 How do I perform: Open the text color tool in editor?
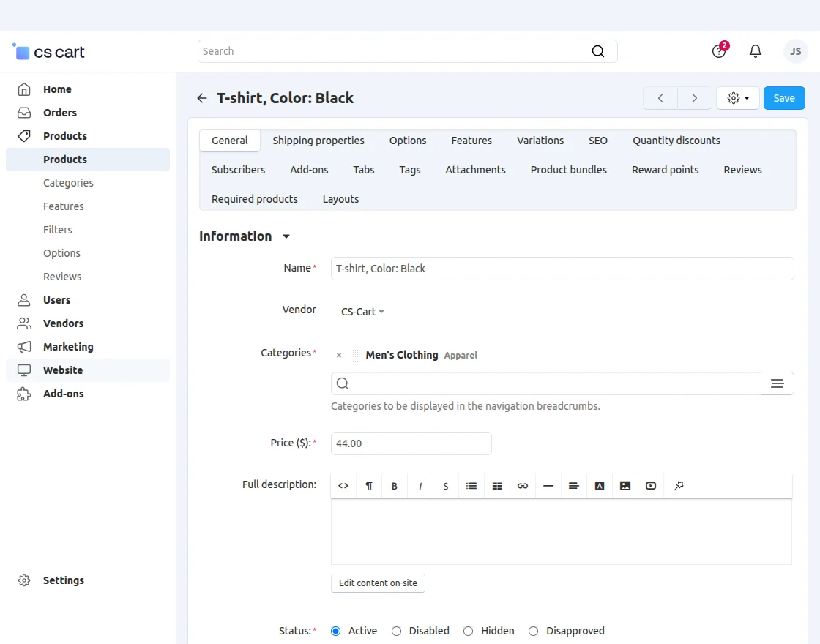600,486
